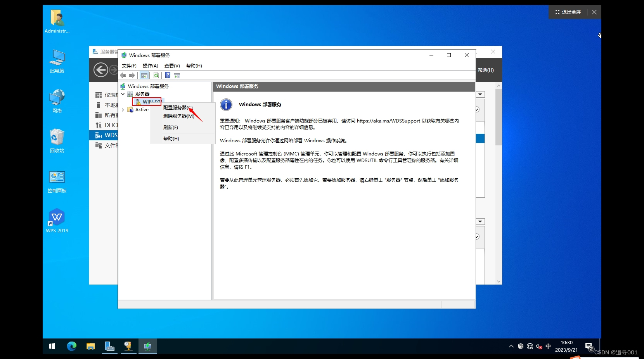Choose 配置服务器(C) from the context menu
644x359 pixels.
click(x=182, y=108)
